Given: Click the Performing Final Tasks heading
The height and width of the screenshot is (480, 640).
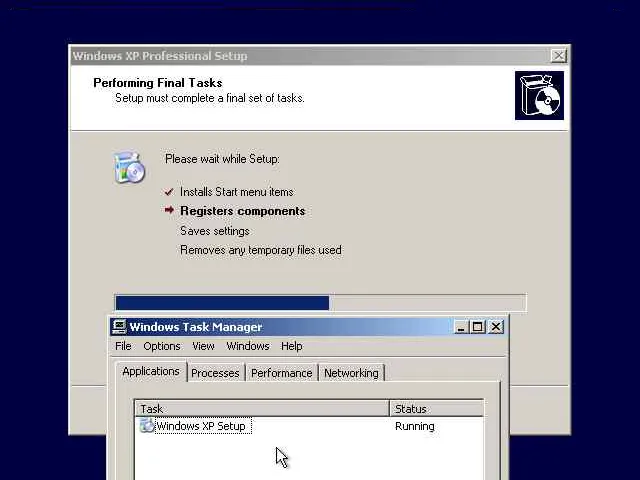Looking at the screenshot, I should 158,83.
